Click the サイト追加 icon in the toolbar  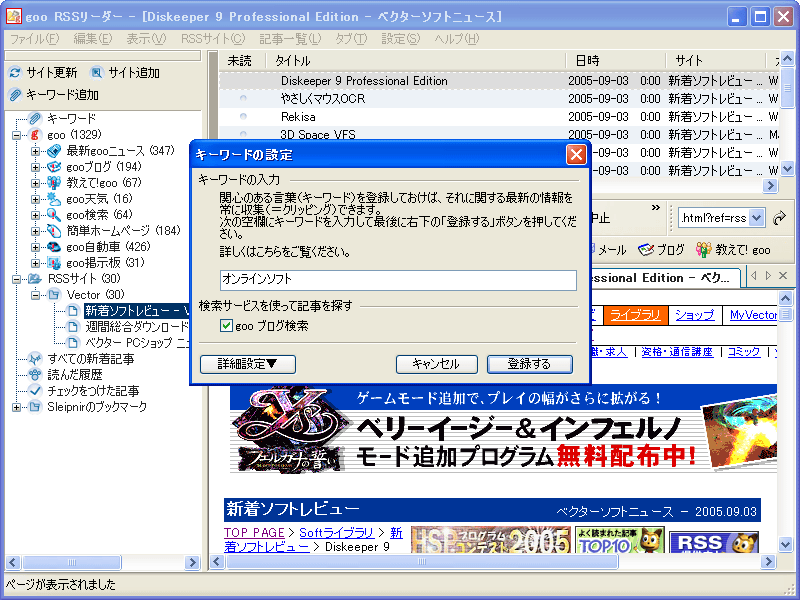tap(96, 73)
